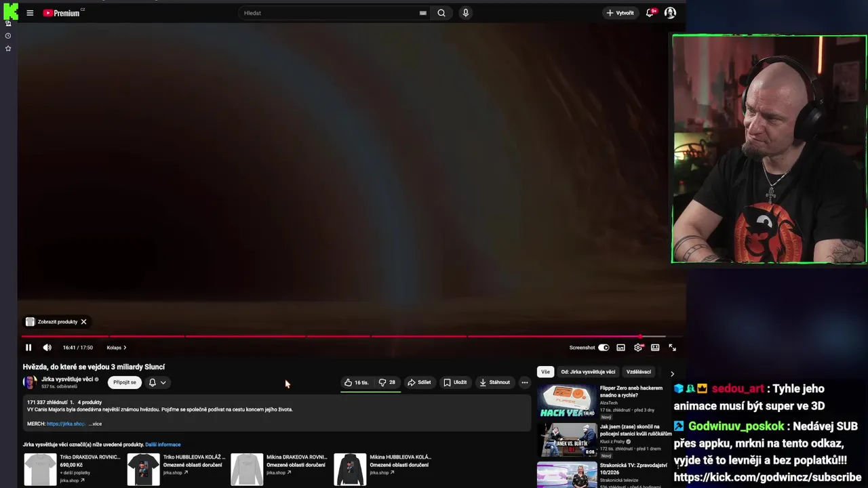Click the Vytvořit create button
868x488 pixels.
point(620,13)
